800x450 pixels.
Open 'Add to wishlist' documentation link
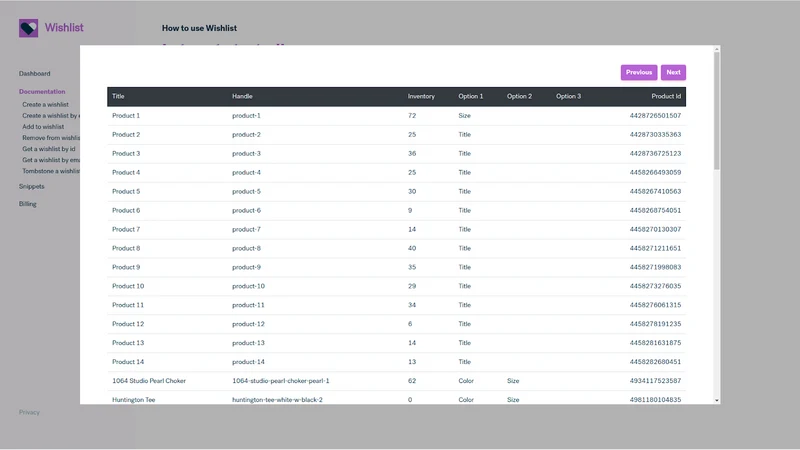pyautogui.click(x=43, y=127)
